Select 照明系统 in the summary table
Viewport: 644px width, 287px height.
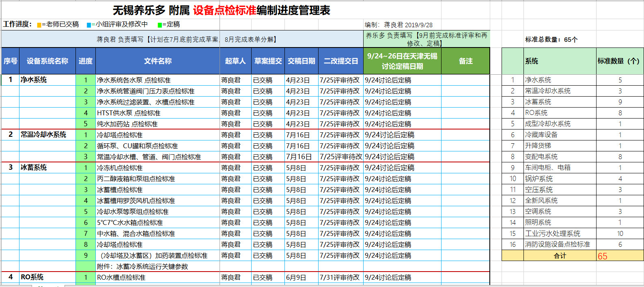tap(560, 222)
